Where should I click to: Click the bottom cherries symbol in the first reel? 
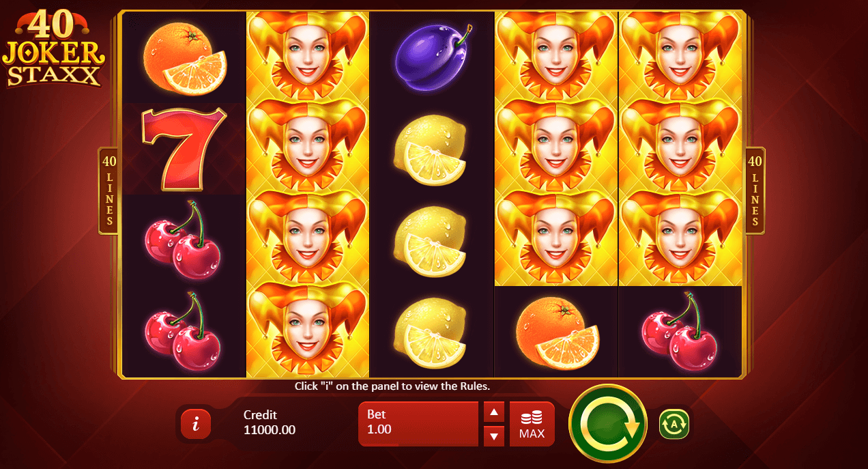(x=182, y=332)
